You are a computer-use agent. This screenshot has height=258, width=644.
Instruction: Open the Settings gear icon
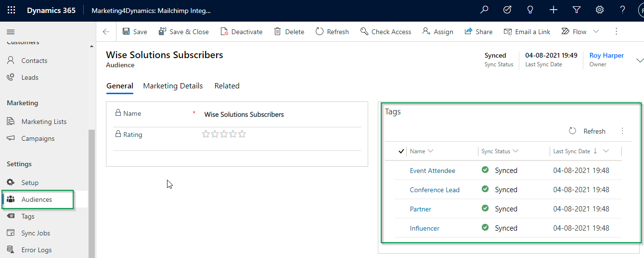pos(600,10)
